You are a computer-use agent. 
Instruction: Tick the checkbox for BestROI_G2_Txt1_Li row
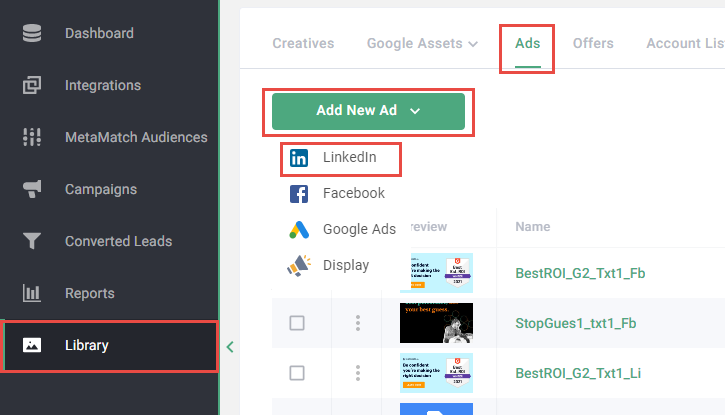click(296, 373)
